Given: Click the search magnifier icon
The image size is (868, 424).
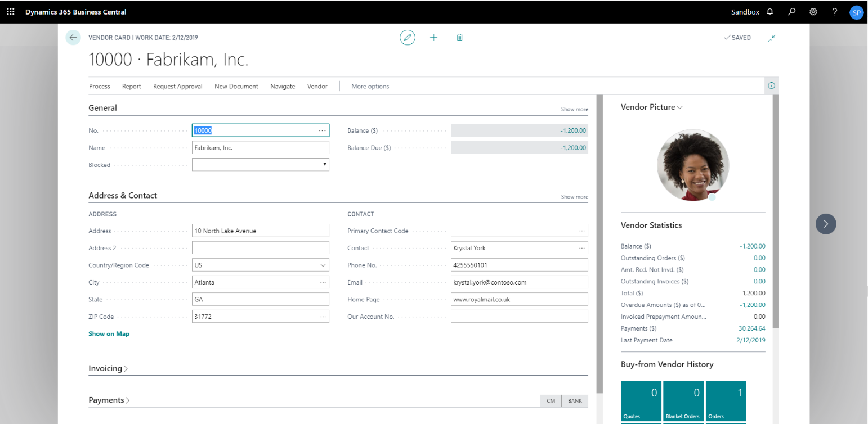Looking at the screenshot, I should click(x=792, y=12).
